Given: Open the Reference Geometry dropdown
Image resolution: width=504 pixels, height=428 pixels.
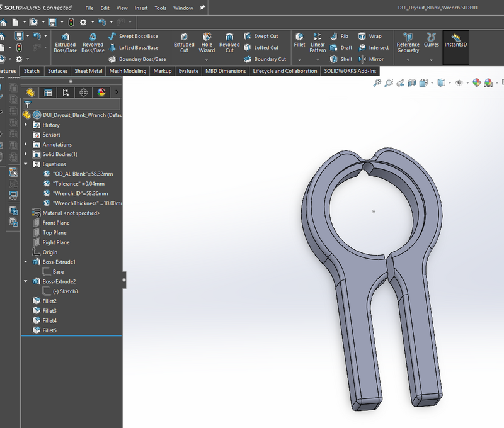Looking at the screenshot, I should coord(408,59).
